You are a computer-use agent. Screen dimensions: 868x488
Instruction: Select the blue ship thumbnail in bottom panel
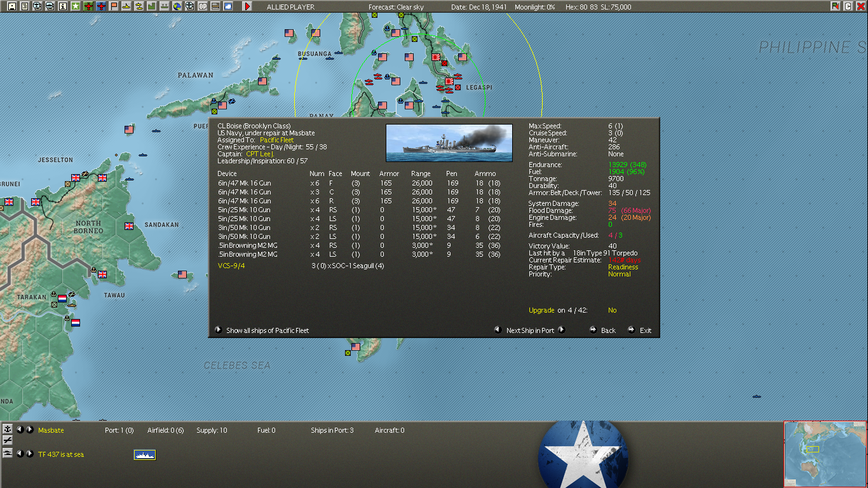145,454
